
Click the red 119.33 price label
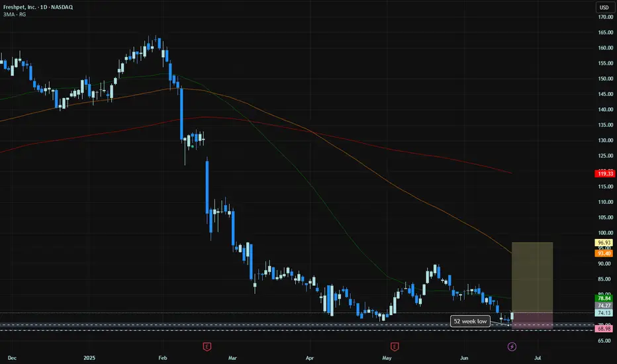(605, 173)
